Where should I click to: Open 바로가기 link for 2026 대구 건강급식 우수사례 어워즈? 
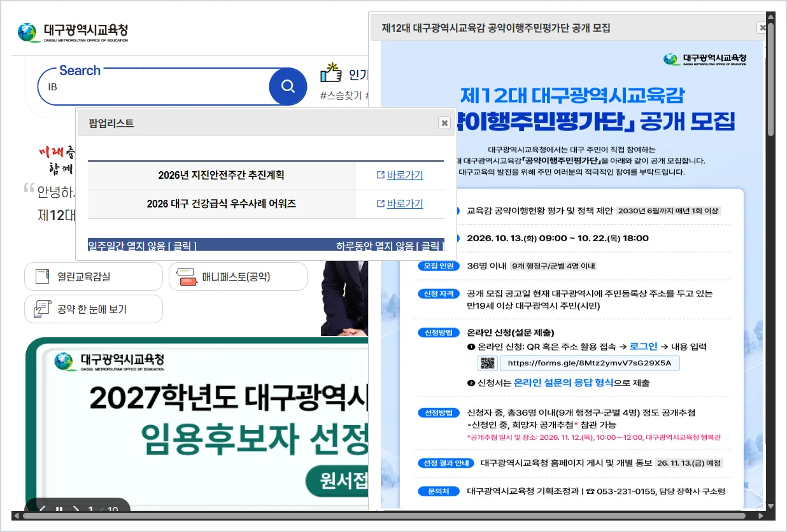[x=405, y=204]
